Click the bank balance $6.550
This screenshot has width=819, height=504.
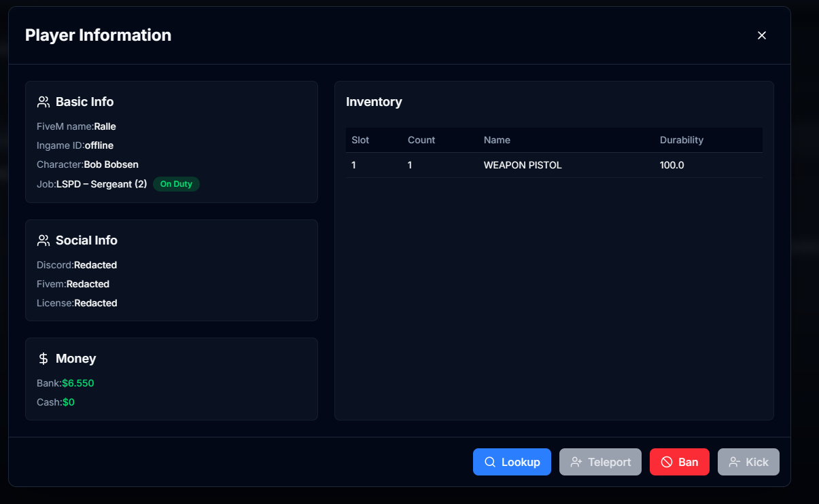pyautogui.click(x=77, y=382)
